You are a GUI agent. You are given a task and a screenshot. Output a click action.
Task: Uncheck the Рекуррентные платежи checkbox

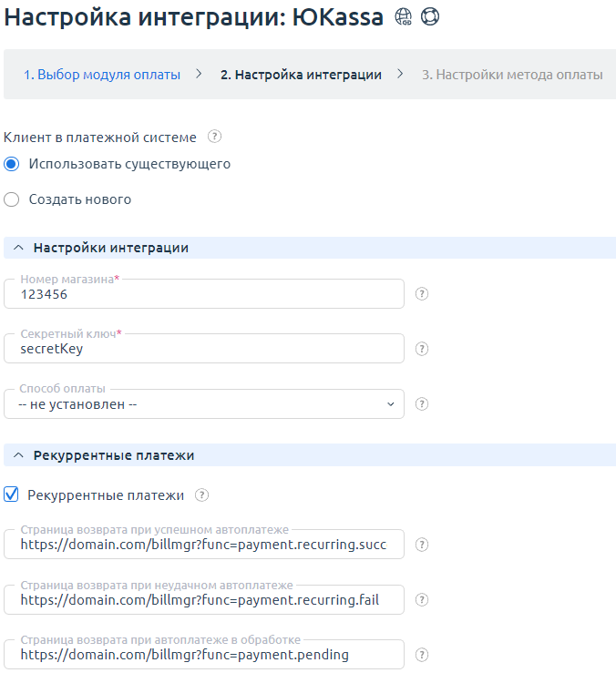coord(12,495)
